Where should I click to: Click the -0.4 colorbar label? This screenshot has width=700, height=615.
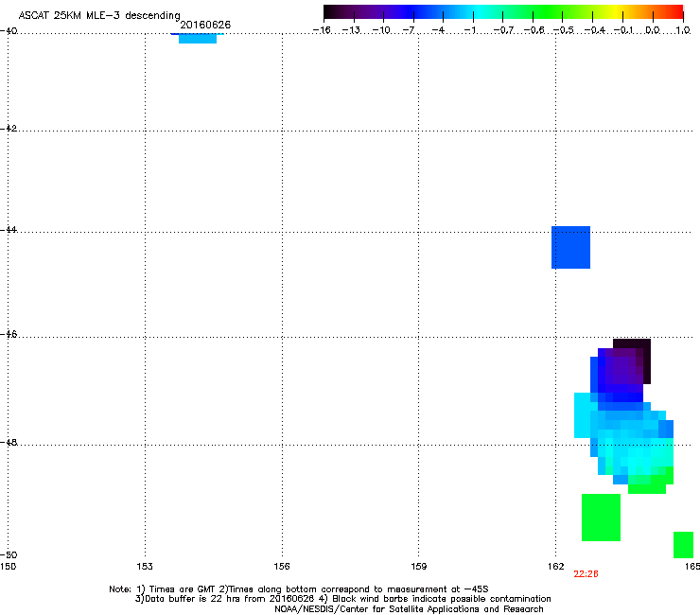tap(594, 30)
